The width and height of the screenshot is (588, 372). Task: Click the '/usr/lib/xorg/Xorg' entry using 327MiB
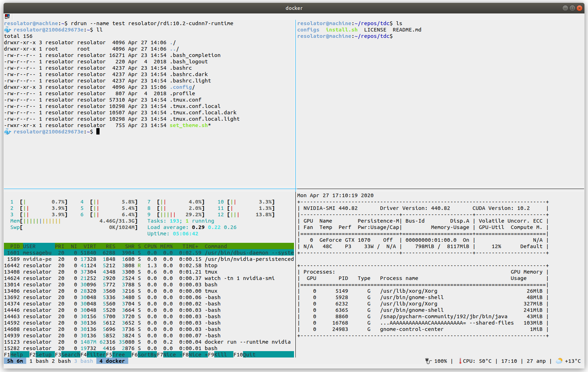409,304
